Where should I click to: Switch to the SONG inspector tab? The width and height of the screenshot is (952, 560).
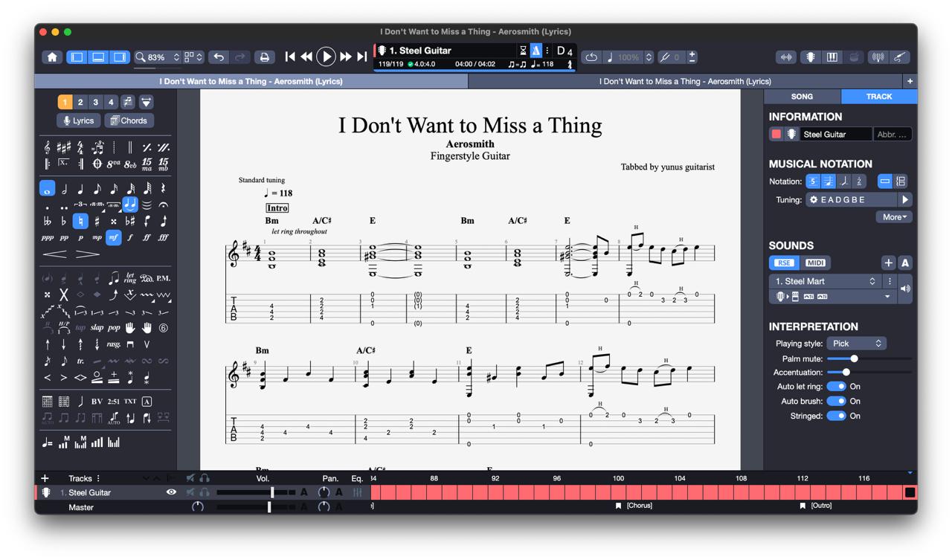[x=802, y=97]
